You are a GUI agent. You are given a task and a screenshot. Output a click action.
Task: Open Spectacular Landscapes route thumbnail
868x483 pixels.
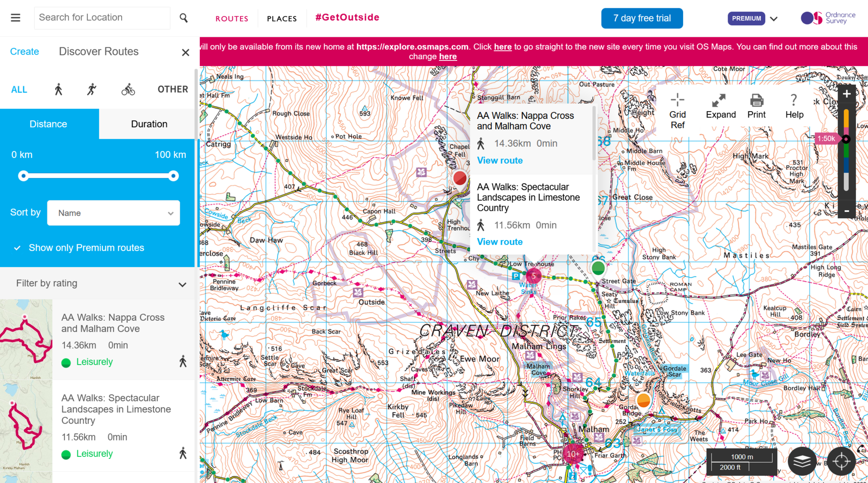click(x=26, y=426)
